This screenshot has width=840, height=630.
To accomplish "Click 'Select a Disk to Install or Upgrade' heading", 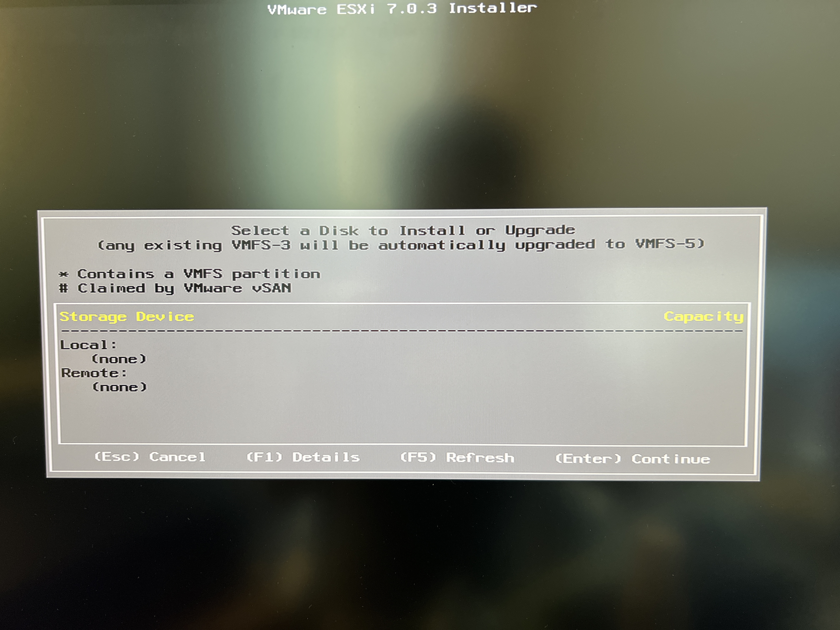I will [403, 230].
